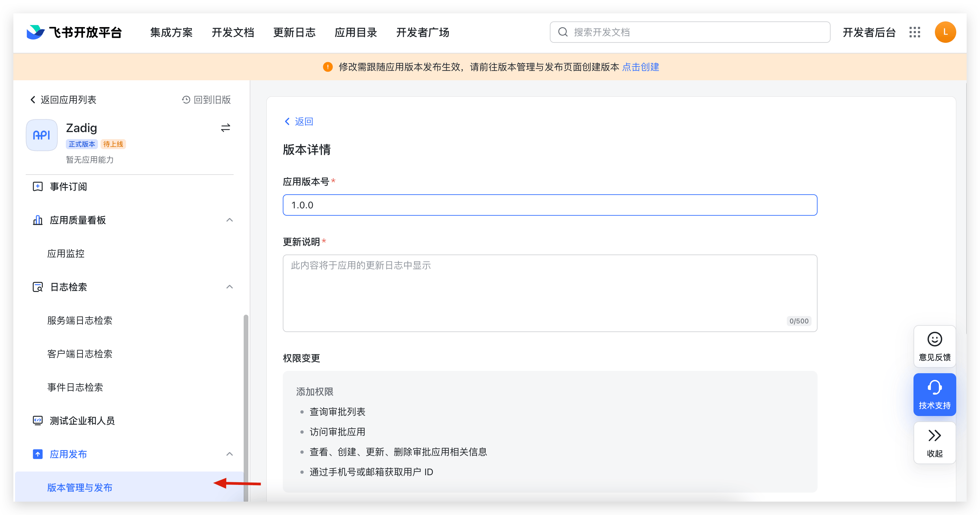980x515 pixels.
Task: Select 服务端日志检索 in the sidebar
Action: pos(80,320)
